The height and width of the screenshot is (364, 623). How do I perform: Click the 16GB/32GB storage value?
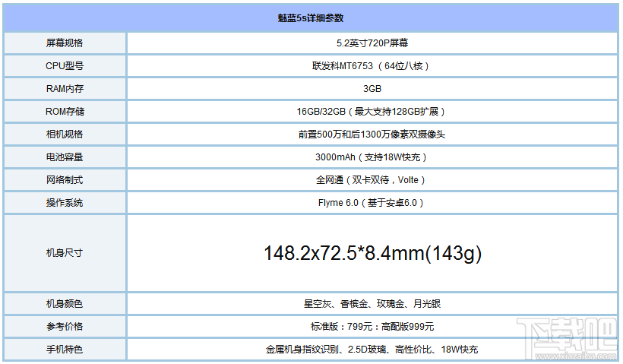pos(372,111)
